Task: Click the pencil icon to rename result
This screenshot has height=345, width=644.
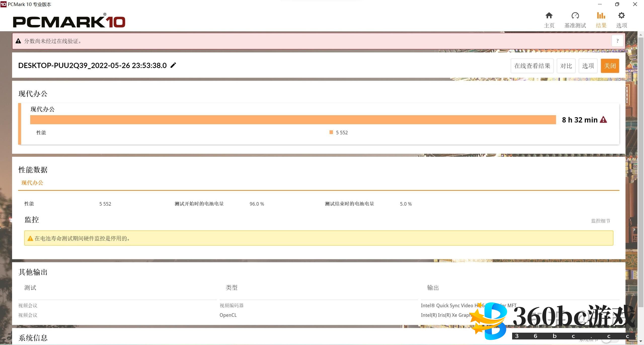Action: point(173,65)
